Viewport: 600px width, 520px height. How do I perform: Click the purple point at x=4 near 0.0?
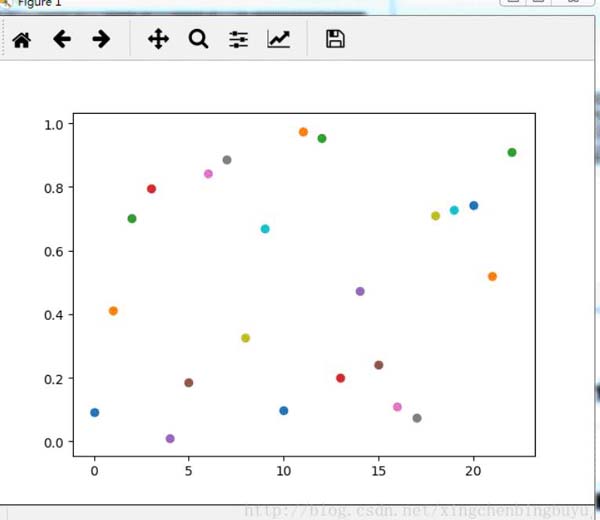(170, 438)
